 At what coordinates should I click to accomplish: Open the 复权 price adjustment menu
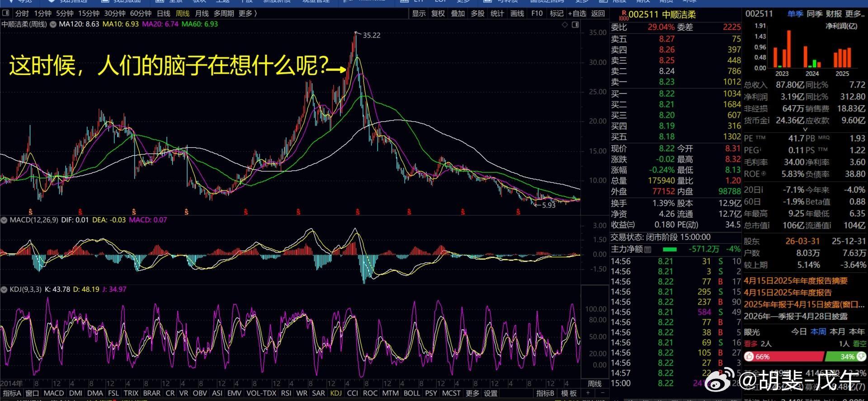[x=438, y=14]
